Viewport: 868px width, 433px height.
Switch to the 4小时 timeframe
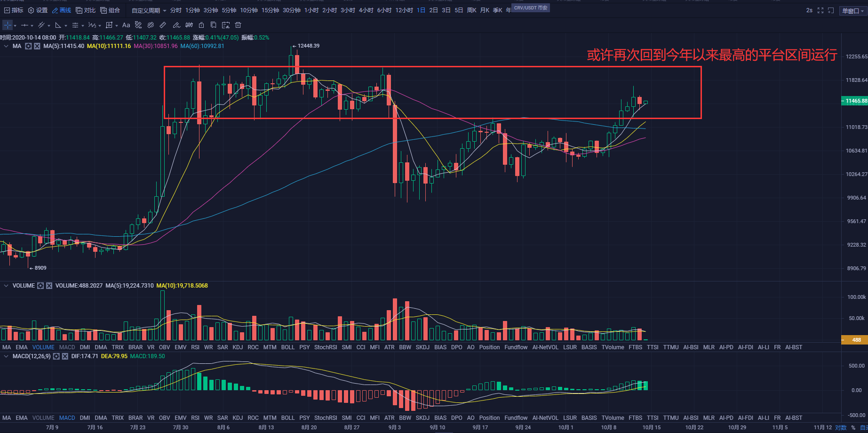pyautogui.click(x=366, y=10)
